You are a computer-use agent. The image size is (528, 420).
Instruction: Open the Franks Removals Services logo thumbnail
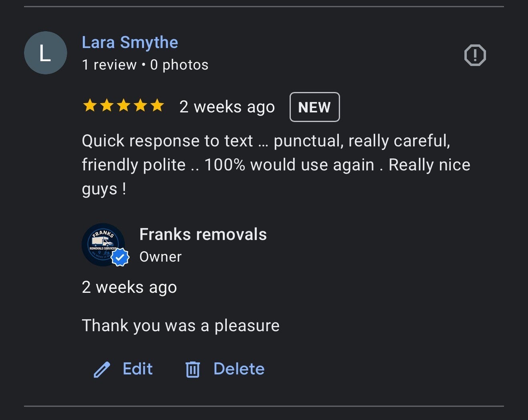point(102,243)
